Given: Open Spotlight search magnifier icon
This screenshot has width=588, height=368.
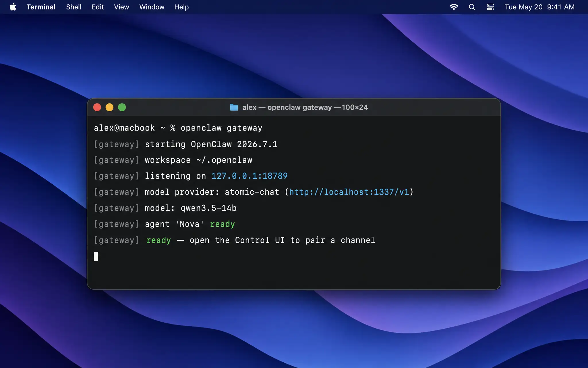Looking at the screenshot, I should tap(472, 7).
